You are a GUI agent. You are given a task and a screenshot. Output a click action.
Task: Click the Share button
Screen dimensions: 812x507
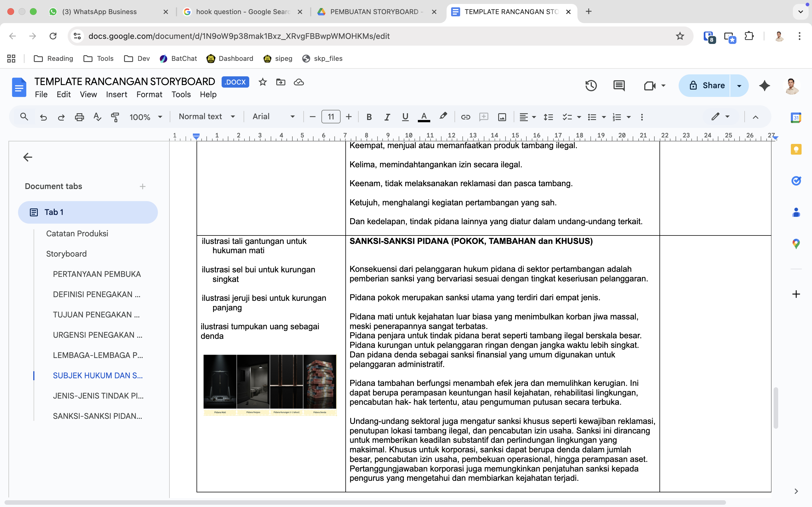pyautogui.click(x=705, y=86)
